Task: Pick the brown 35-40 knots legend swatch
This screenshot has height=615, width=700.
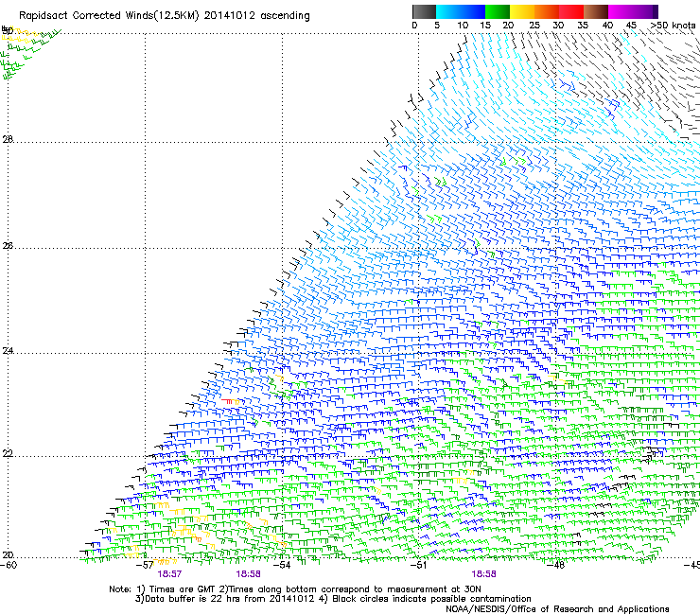Action: coord(596,11)
